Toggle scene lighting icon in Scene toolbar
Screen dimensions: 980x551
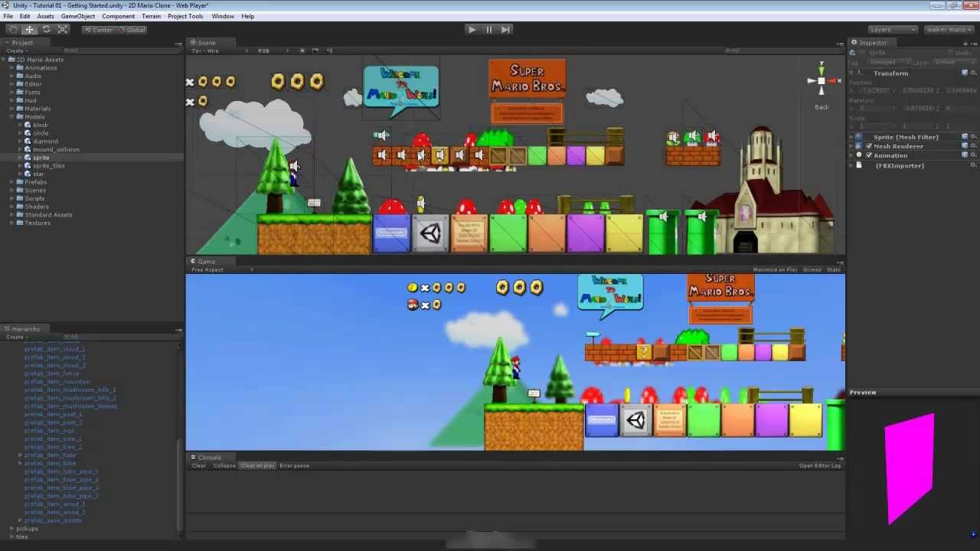[302, 51]
